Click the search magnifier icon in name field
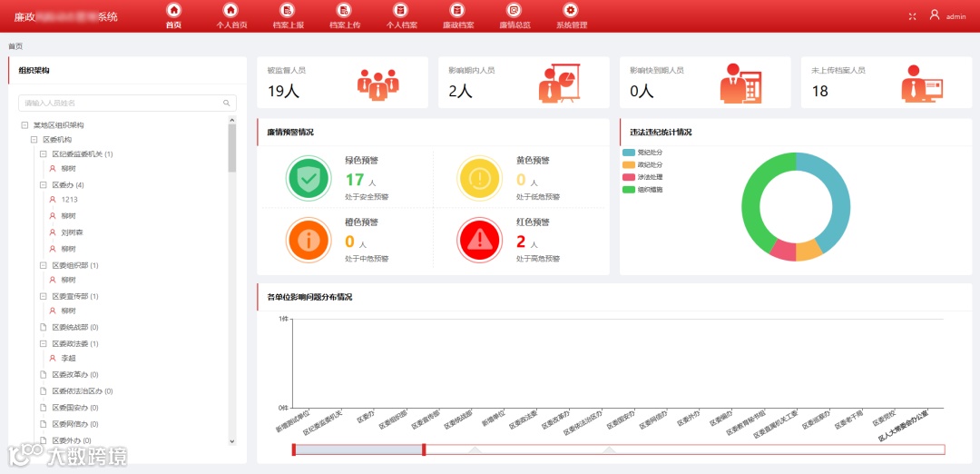Screen dimensions: 980x474 [226, 104]
